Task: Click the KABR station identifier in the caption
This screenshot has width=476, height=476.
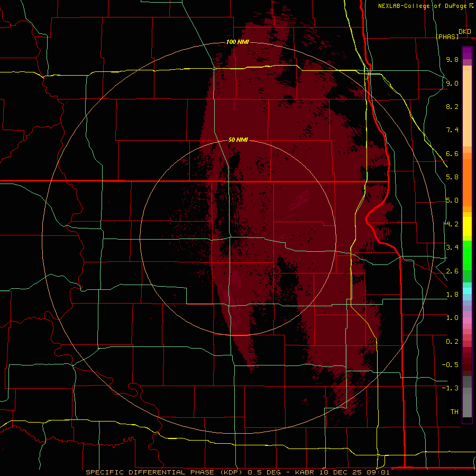Action: coord(305,472)
